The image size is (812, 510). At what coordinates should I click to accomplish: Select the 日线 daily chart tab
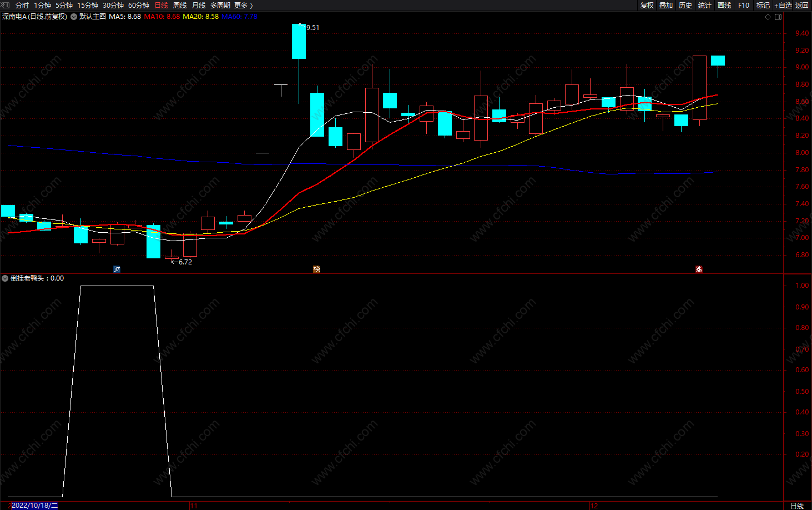pos(161,5)
